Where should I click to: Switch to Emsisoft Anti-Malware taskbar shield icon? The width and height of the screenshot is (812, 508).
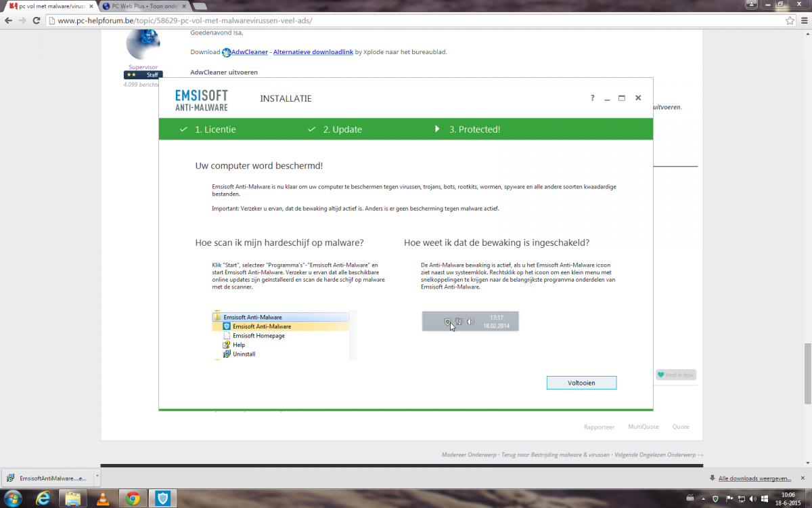[163, 499]
